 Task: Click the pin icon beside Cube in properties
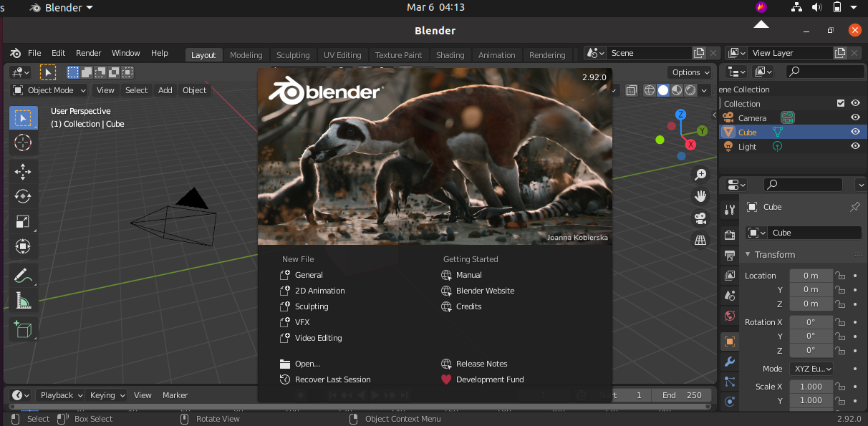click(854, 207)
